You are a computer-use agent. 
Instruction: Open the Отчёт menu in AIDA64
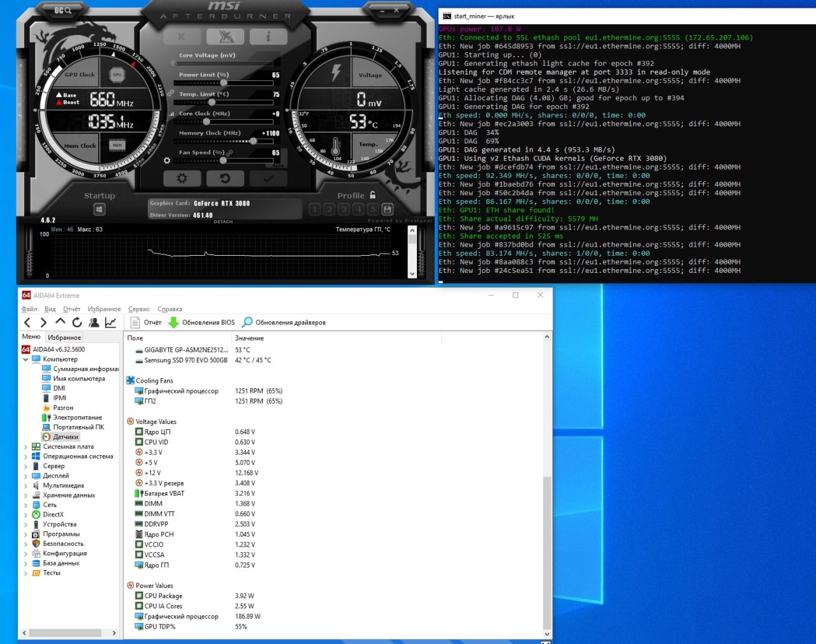click(x=72, y=309)
